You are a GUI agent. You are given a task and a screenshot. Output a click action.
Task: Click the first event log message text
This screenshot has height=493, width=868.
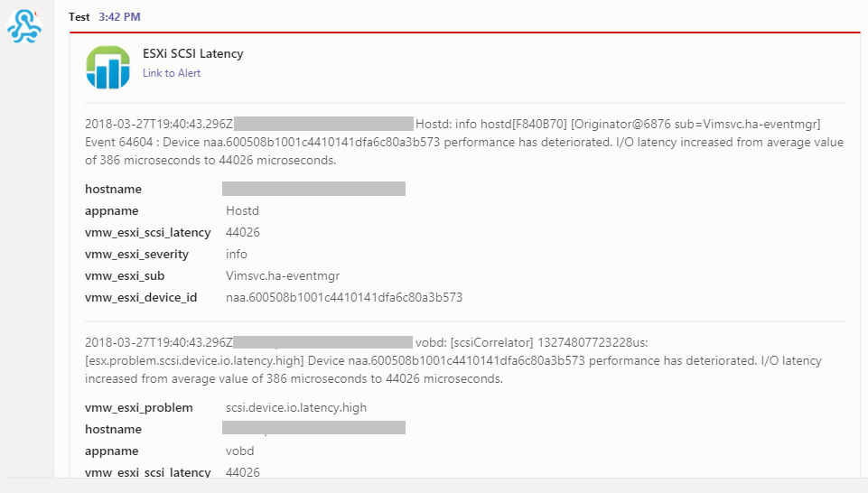tap(464, 142)
